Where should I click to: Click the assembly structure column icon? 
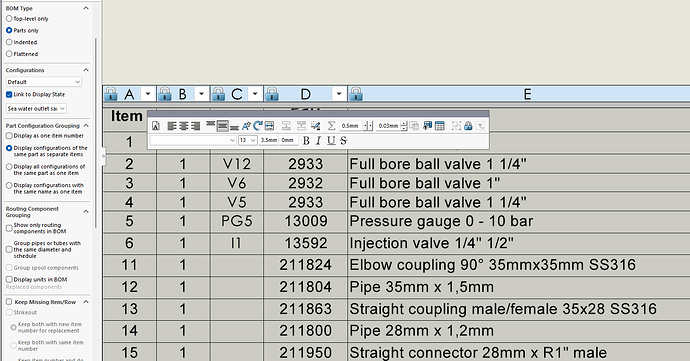(x=427, y=126)
